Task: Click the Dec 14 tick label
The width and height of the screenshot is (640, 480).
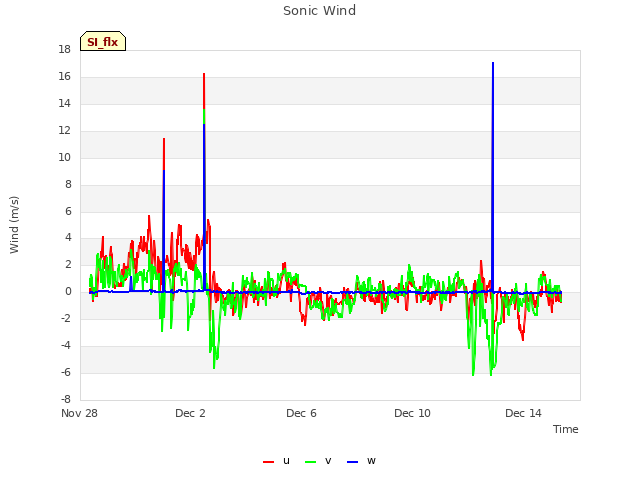Action: [523, 413]
